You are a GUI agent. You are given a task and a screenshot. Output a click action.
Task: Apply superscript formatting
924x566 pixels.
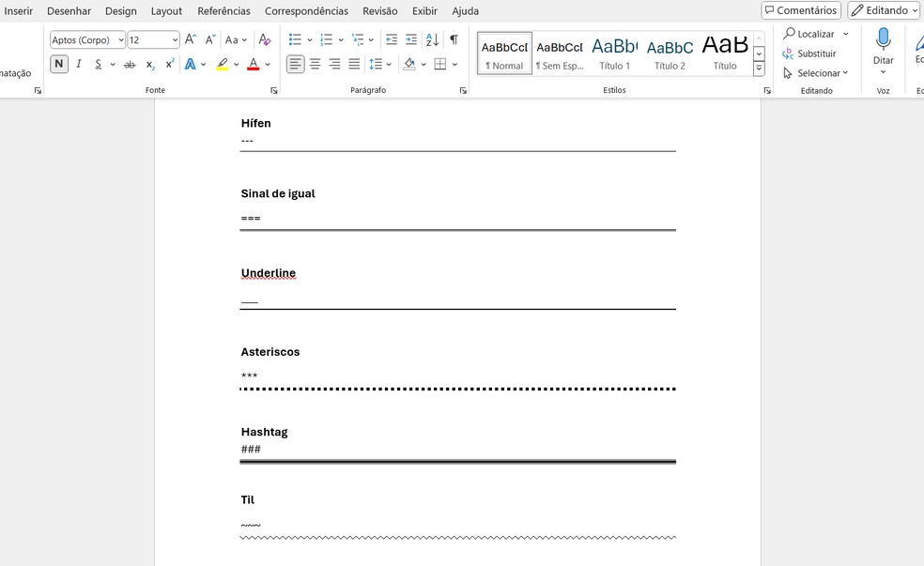pos(170,64)
